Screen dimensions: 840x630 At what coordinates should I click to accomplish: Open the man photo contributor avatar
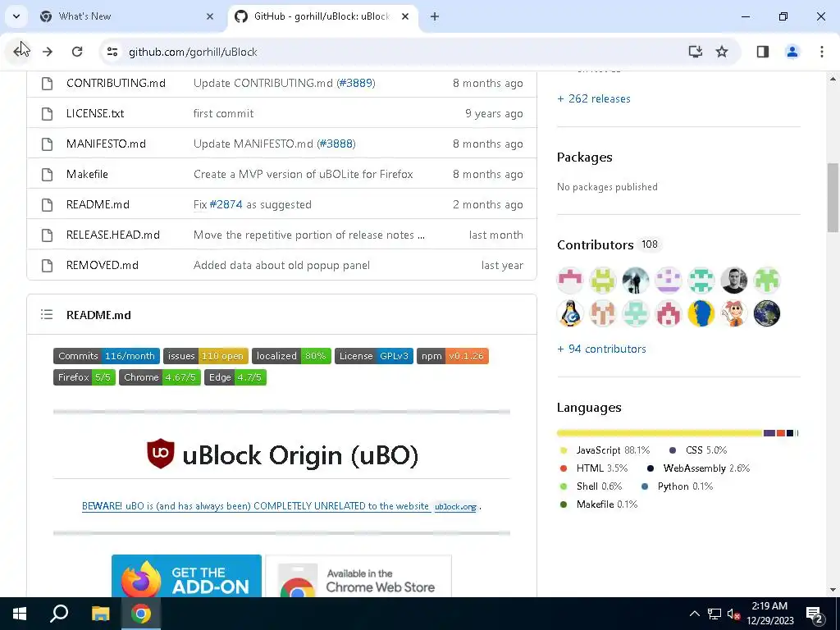click(x=734, y=281)
